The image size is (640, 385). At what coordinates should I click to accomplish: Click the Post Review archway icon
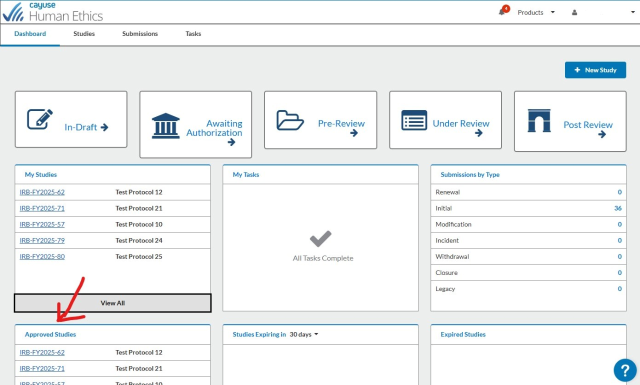(x=539, y=120)
